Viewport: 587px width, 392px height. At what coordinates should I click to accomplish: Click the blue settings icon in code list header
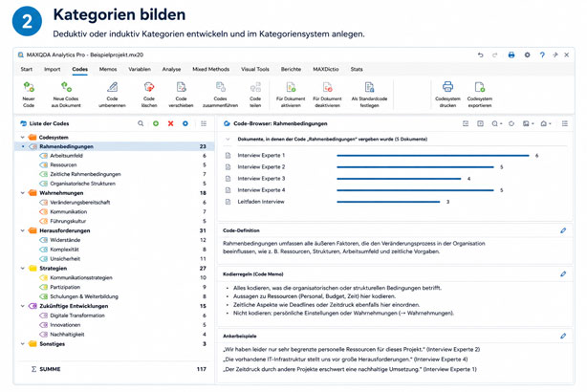[185, 123]
